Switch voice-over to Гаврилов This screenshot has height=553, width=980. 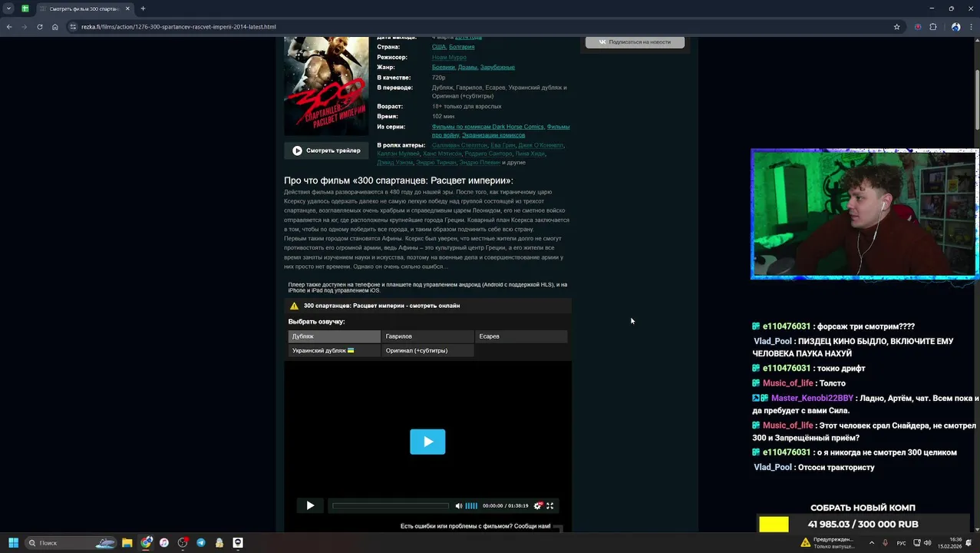point(427,336)
